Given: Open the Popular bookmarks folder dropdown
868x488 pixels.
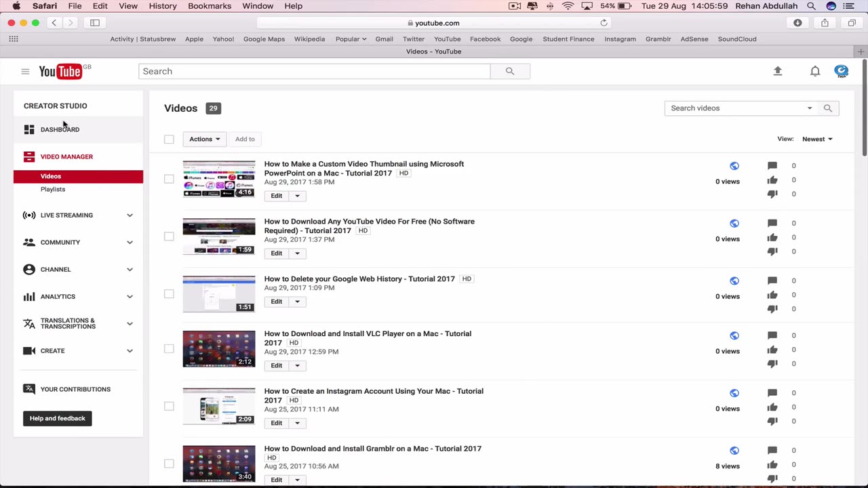Looking at the screenshot, I should point(351,39).
